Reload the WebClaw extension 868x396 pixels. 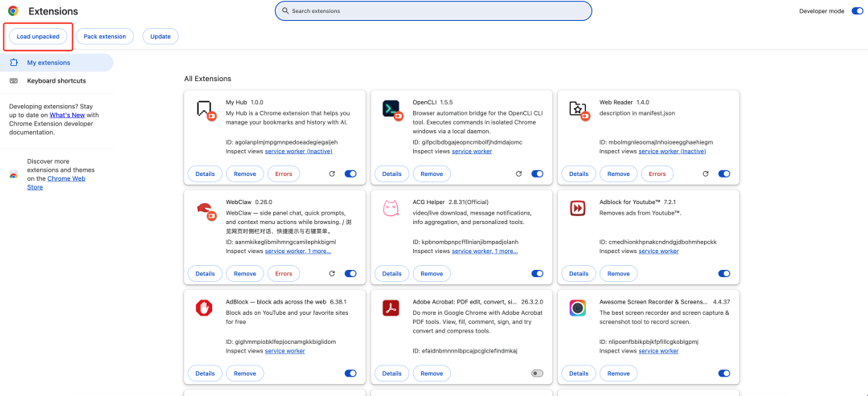click(332, 273)
